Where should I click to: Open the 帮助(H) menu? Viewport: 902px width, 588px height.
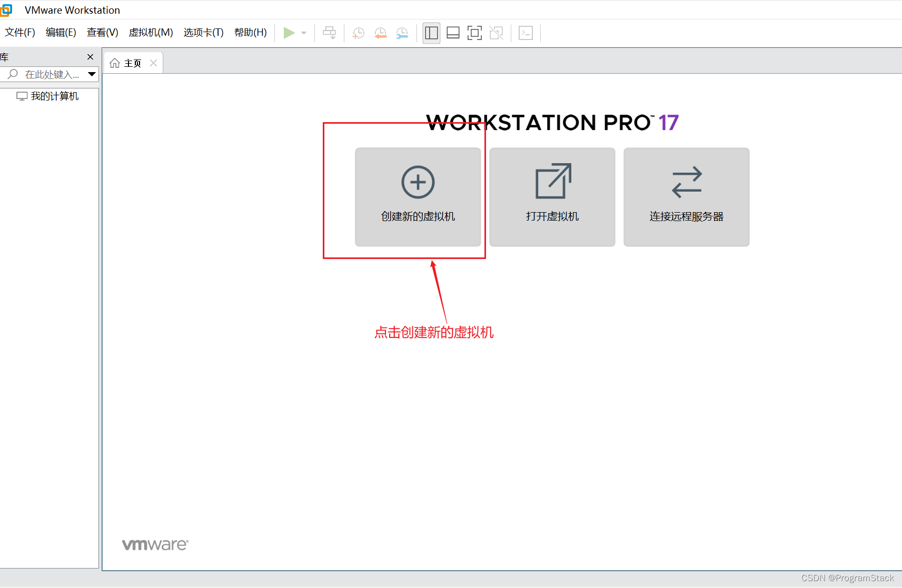point(251,33)
